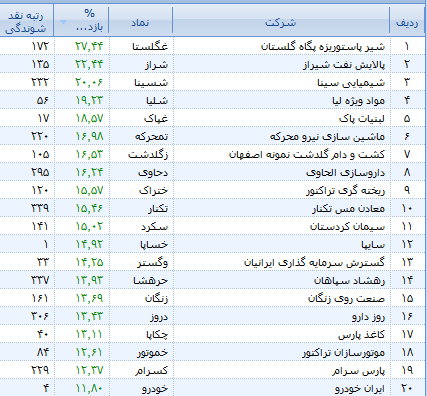The height and width of the screenshot is (396, 427).
Task: Click symbol شلیا
Action: coord(157,100)
